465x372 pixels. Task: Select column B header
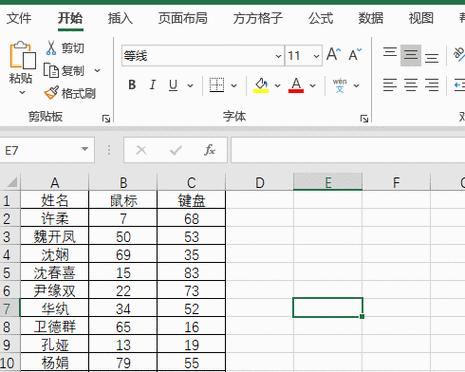(x=123, y=182)
